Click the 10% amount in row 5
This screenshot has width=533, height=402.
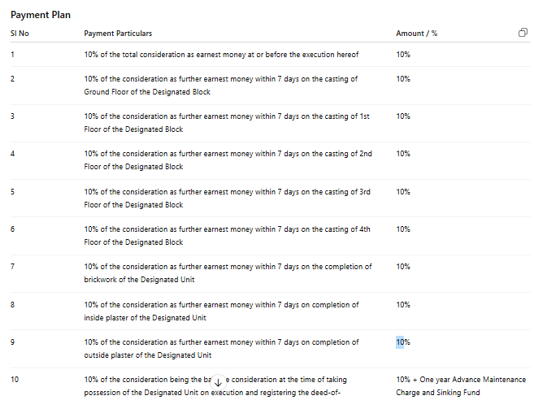coord(403,192)
